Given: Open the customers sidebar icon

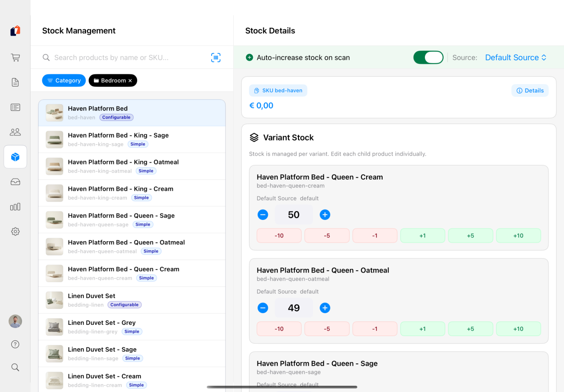Looking at the screenshot, I should pos(16,132).
